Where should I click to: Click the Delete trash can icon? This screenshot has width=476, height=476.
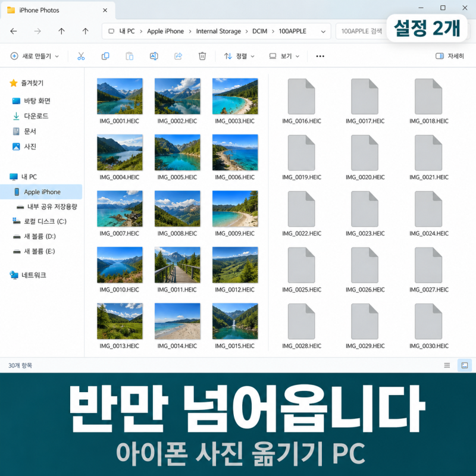[x=202, y=56]
